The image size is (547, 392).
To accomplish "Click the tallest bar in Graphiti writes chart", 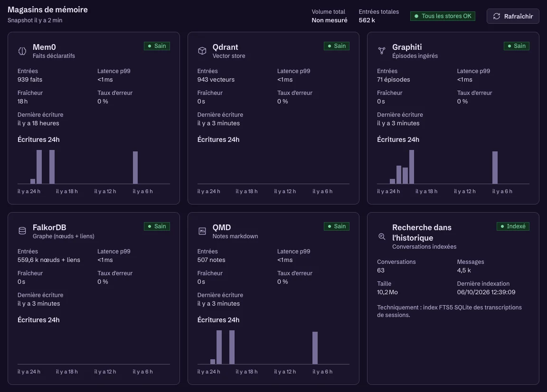I will tap(412, 167).
